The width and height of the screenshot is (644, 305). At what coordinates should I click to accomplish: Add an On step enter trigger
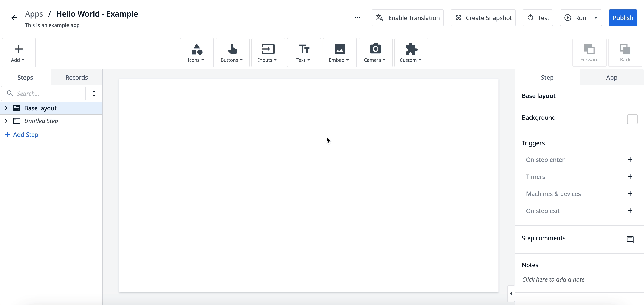[x=630, y=160]
